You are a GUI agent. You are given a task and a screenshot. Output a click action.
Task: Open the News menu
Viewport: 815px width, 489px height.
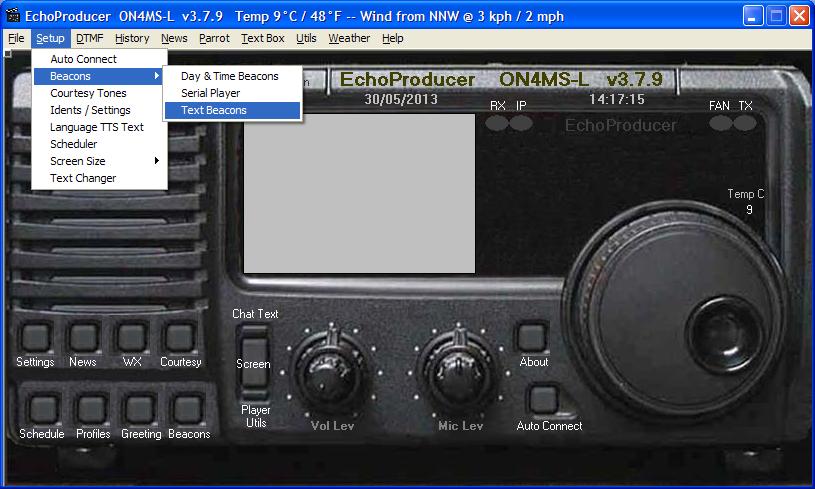(x=174, y=38)
